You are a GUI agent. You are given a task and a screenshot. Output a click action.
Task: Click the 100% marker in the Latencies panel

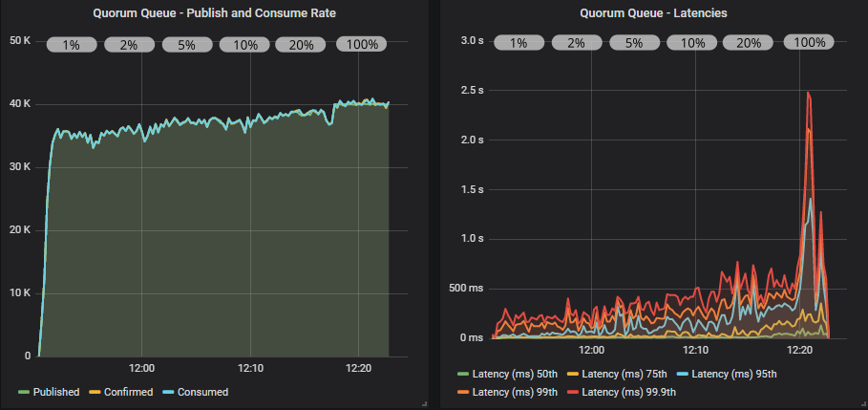tap(810, 43)
